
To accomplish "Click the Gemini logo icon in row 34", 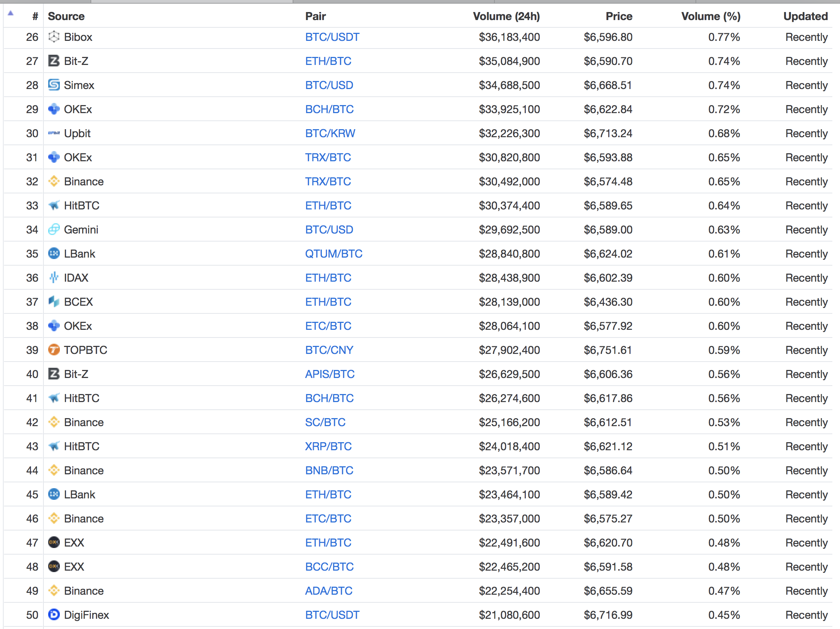I will coord(54,229).
